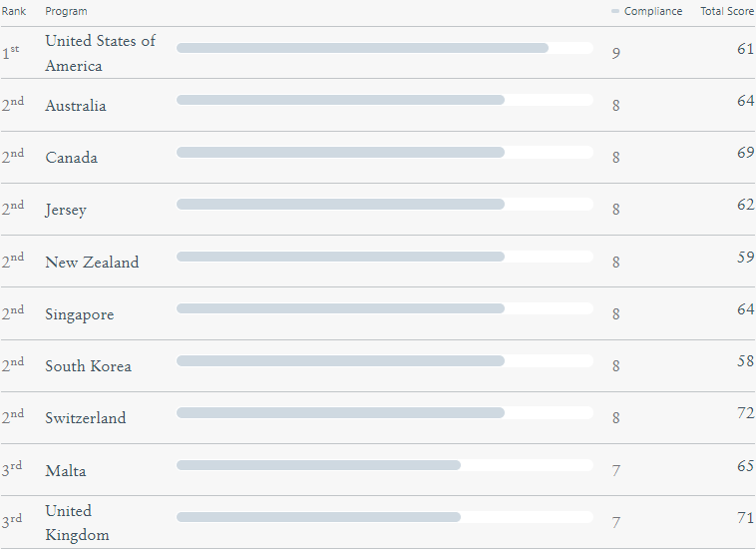This screenshot has width=756, height=549.
Task: Open the United Kingdom program entry
Action: pos(77,523)
